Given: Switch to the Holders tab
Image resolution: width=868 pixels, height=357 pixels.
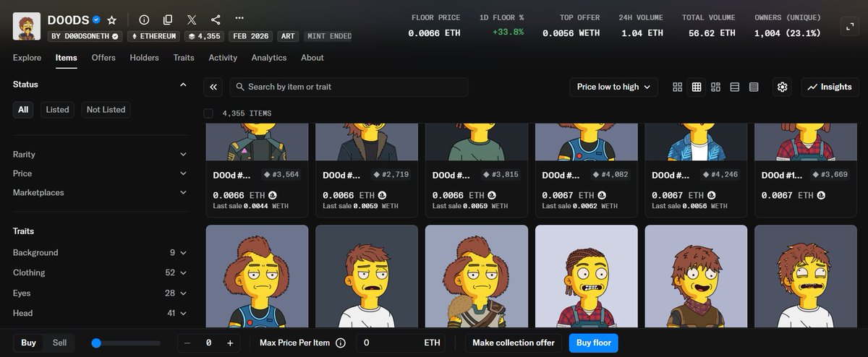Looking at the screenshot, I should coord(144,58).
